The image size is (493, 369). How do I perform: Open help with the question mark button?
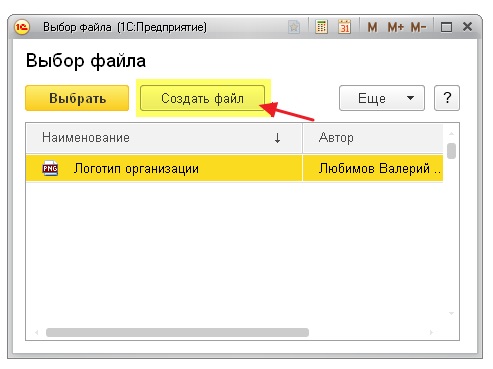[x=447, y=98]
